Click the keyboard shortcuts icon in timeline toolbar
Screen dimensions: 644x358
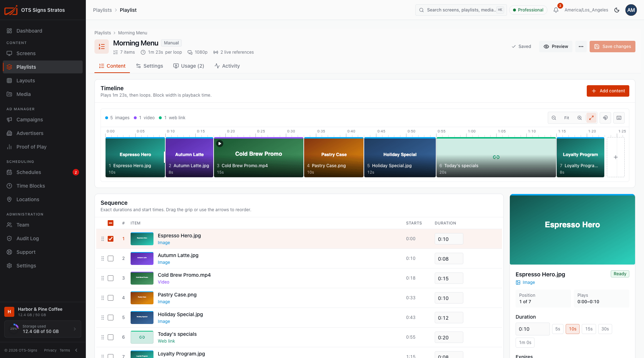[x=619, y=118]
